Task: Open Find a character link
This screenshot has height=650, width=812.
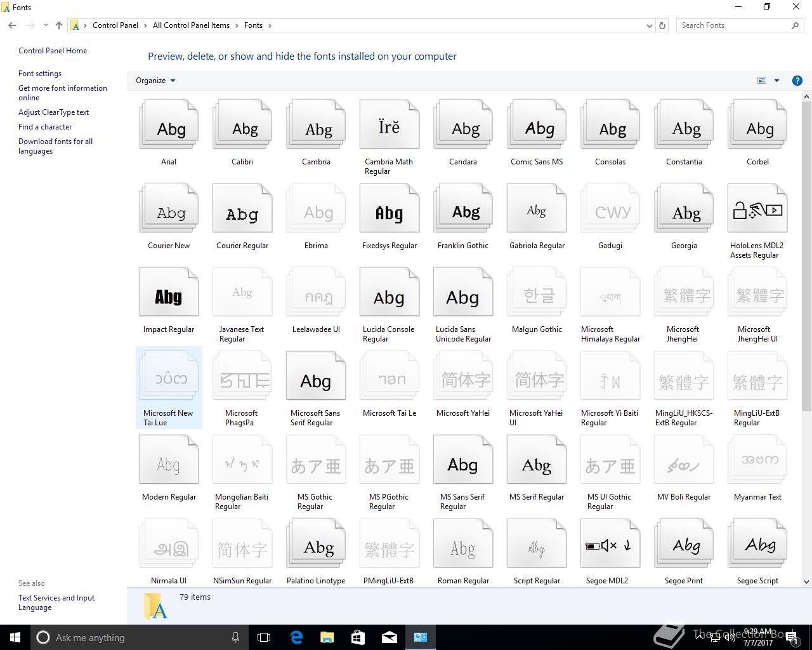Action: [x=45, y=127]
